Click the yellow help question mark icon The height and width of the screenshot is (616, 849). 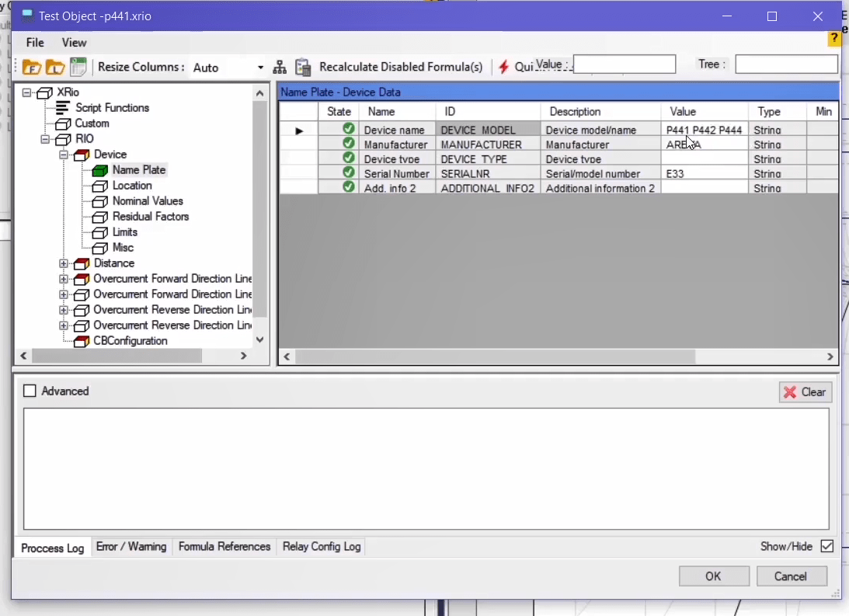(x=835, y=38)
